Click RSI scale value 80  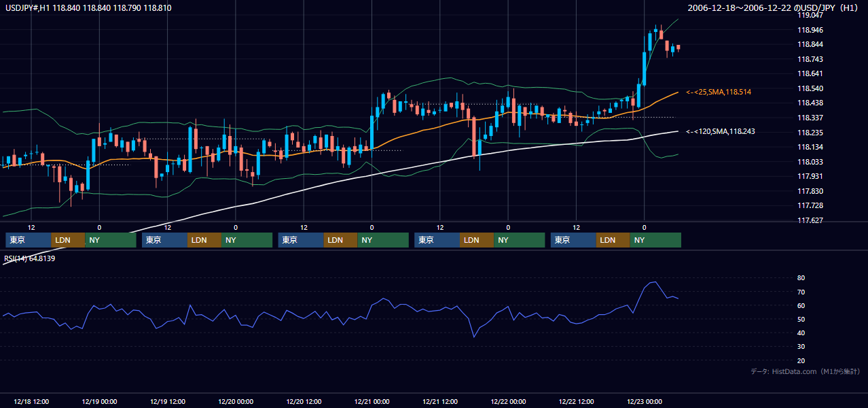801,278
